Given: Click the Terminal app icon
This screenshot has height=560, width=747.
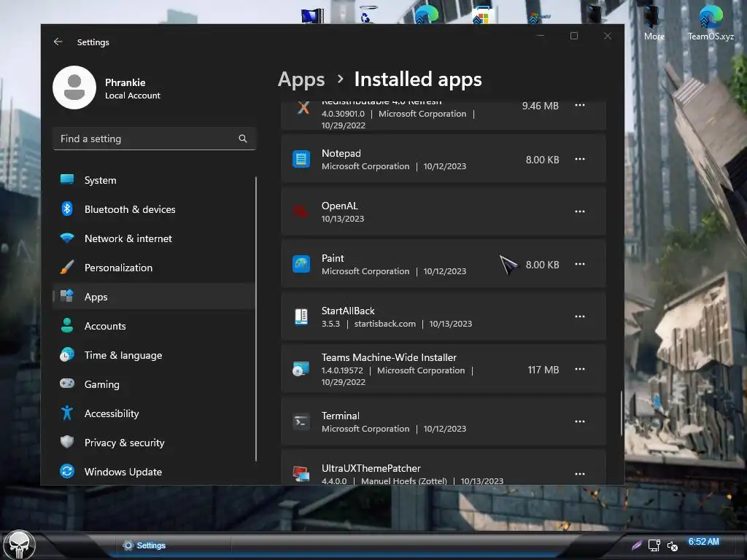Looking at the screenshot, I should (x=301, y=421).
